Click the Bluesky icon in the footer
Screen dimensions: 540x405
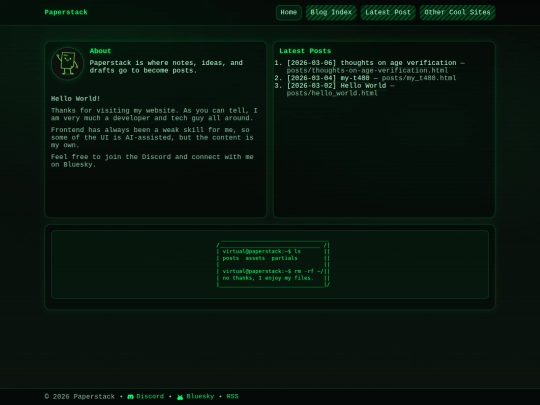point(180,397)
